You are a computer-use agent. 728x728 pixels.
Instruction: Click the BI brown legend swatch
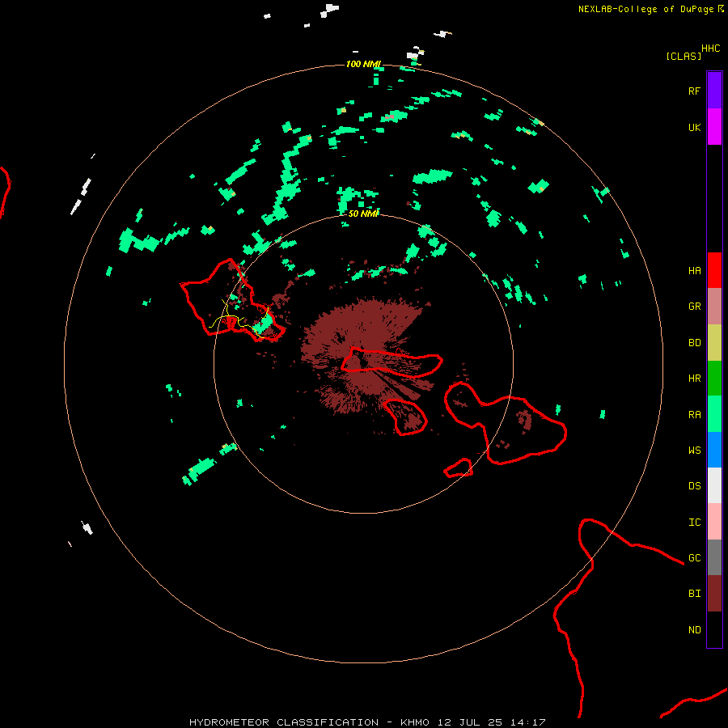[714, 594]
